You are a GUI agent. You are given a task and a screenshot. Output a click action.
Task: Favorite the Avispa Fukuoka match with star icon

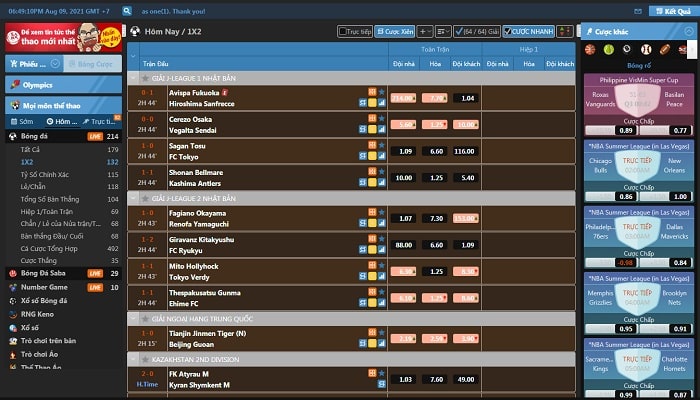click(x=382, y=92)
